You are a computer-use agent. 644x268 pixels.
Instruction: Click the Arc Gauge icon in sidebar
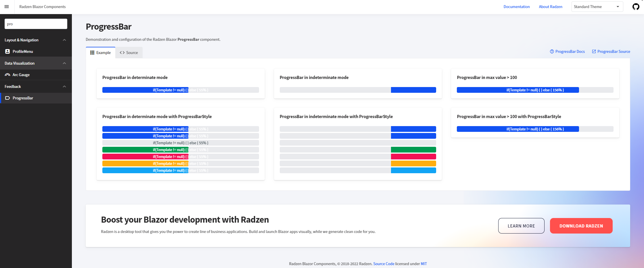coord(7,75)
